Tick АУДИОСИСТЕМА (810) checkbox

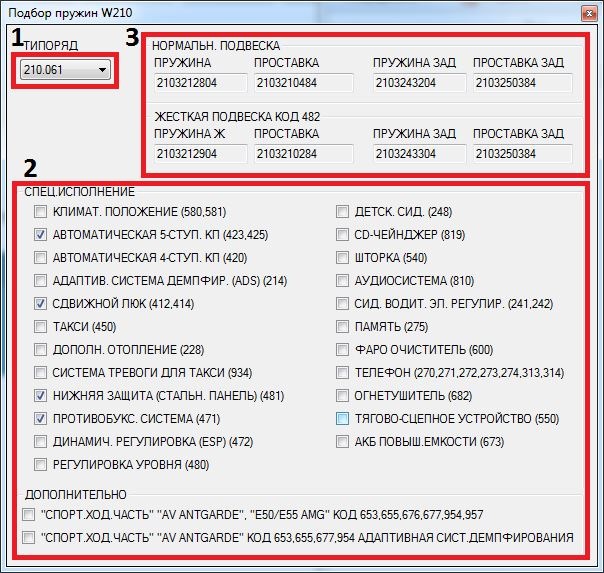click(x=342, y=280)
